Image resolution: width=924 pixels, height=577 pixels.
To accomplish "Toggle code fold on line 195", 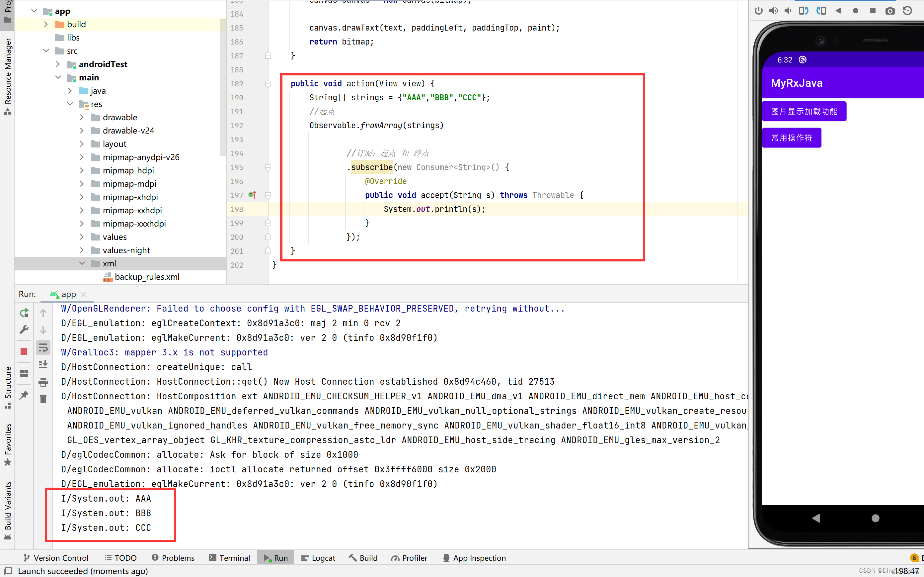I will click(268, 167).
